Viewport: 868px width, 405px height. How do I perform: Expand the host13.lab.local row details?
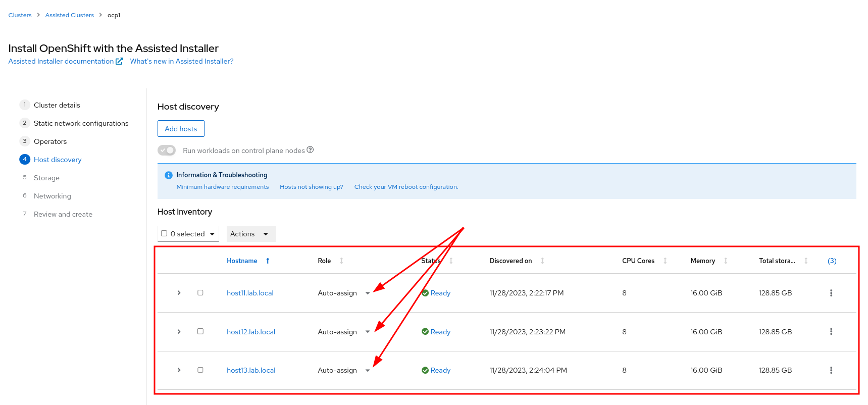click(179, 370)
